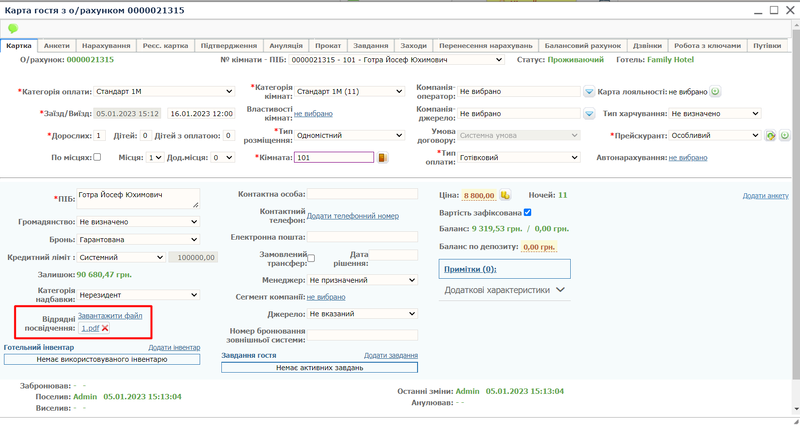Viewport: 800px width, 427px height.
Task: Click the green round icon after Прейскурант refresh
Action: click(x=785, y=136)
